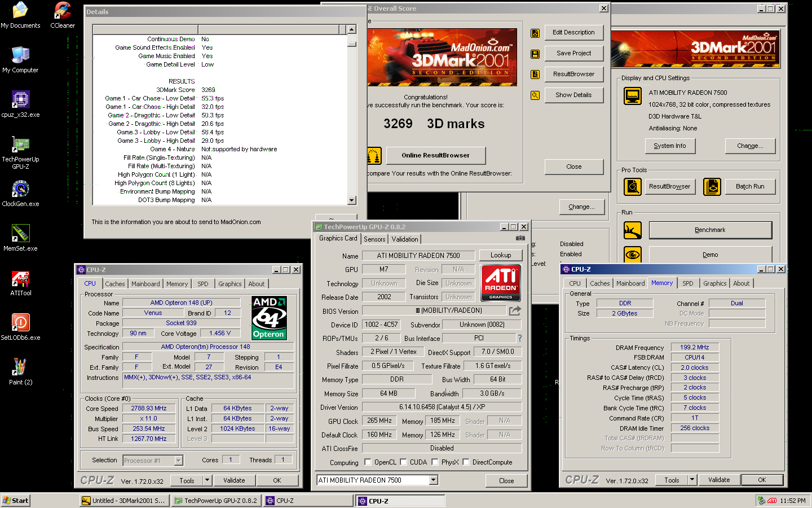Click Validate in the left CPU-Z window

click(x=234, y=480)
